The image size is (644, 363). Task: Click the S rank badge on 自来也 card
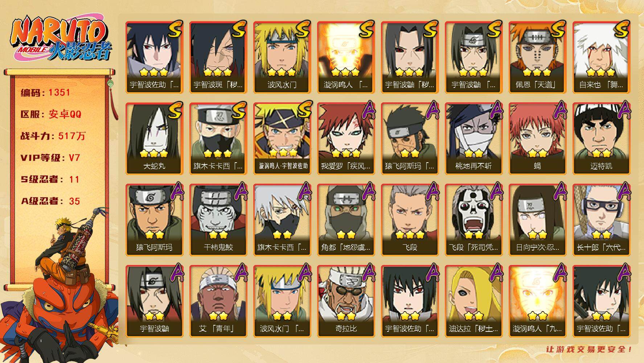[622, 29]
